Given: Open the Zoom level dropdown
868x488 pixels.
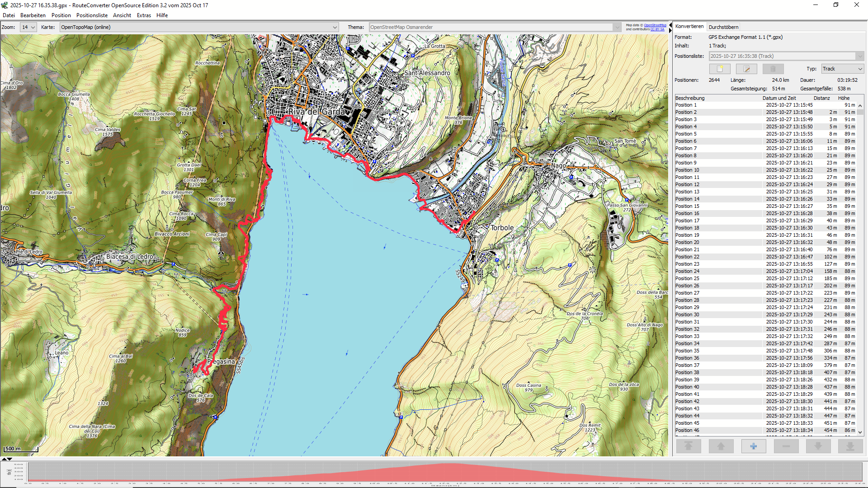Looking at the screenshot, I should click(x=28, y=27).
